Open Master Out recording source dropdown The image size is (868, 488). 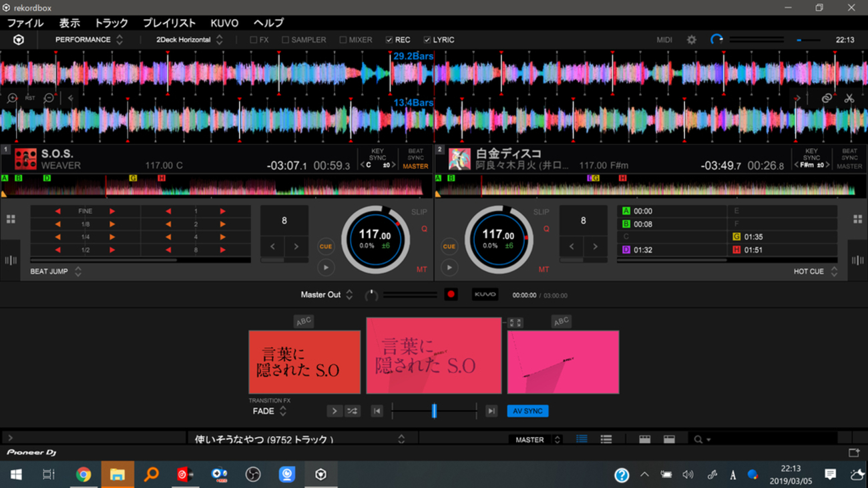coord(327,295)
